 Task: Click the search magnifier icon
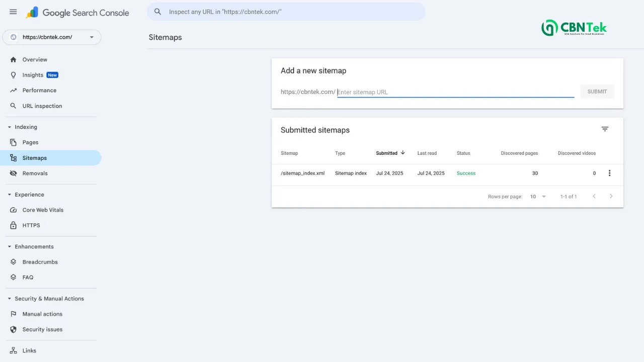158,12
